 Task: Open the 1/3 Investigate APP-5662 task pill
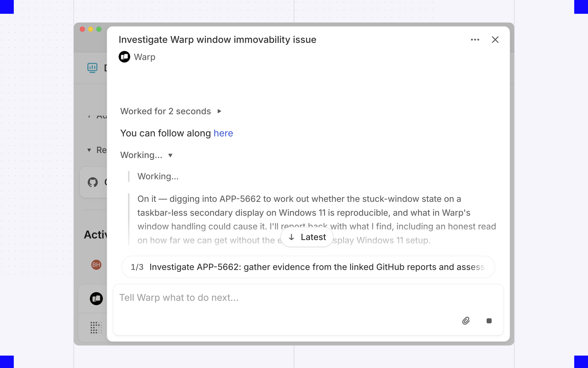pyautogui.click(x=308, y=267)
